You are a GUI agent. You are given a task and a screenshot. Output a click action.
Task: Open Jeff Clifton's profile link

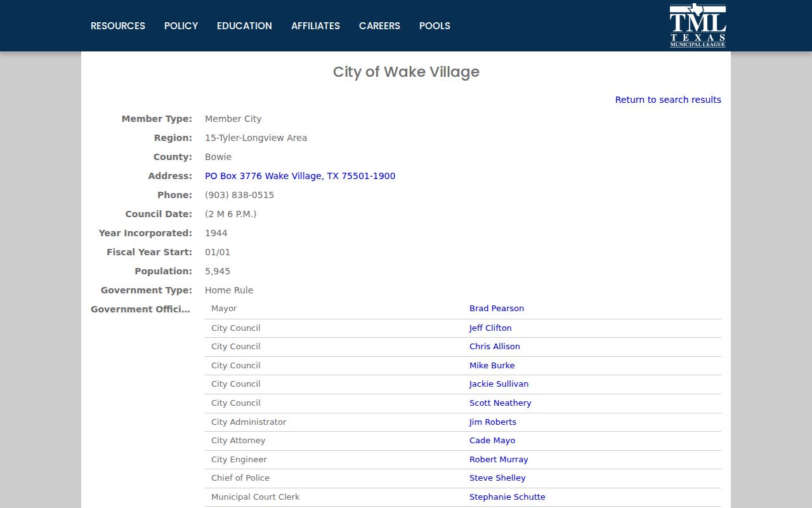coord(490,328)
